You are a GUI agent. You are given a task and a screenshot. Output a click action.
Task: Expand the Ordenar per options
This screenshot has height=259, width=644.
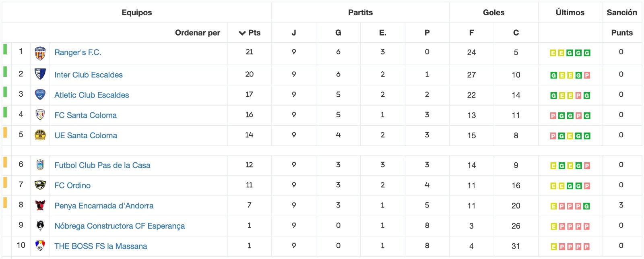tap(198, 33)
